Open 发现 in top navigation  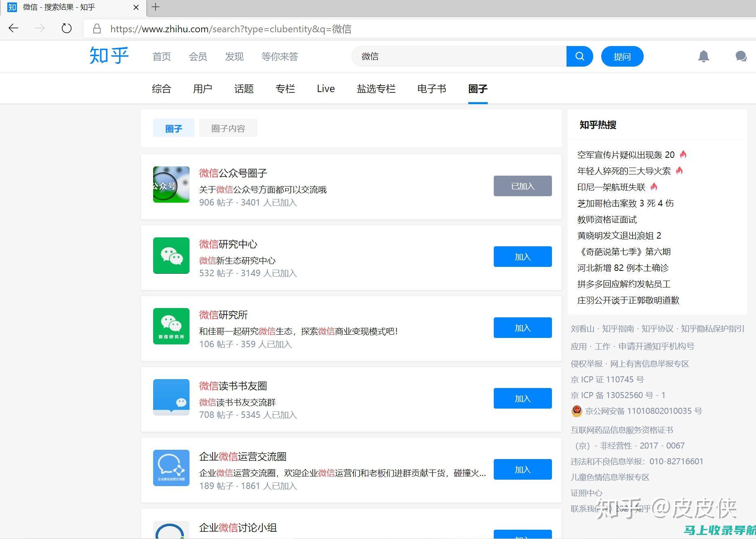tap(234, 57)
